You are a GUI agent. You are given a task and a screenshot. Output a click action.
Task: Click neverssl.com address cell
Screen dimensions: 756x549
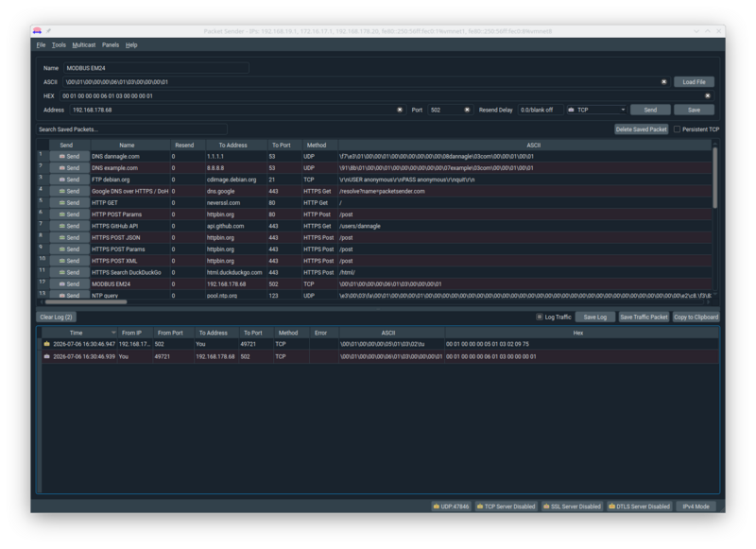(236, 202)
